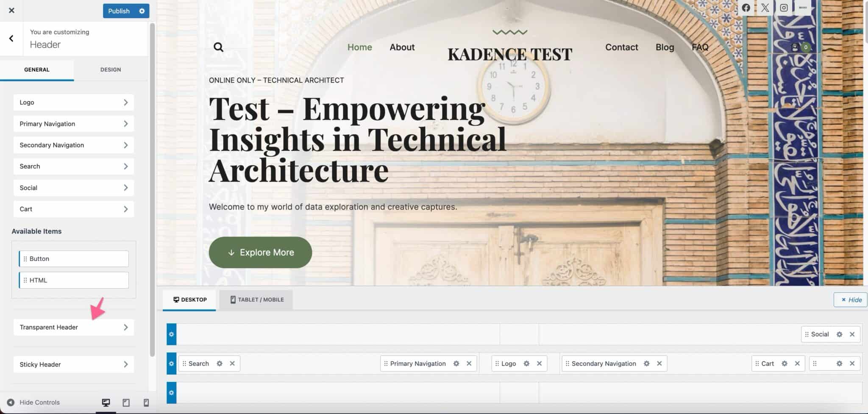Viewport: 868px width, 414px height.
Task: Expand the Sticky Header section
Action: tap(73, 364)
